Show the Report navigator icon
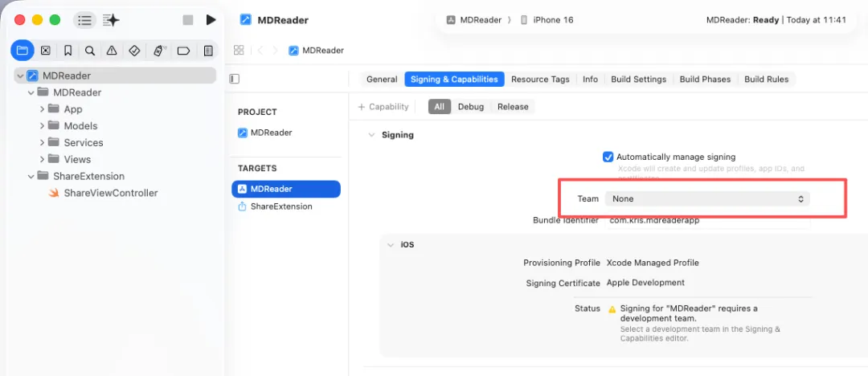Viewport: 868px width, 376px height. tap(208, 51)
